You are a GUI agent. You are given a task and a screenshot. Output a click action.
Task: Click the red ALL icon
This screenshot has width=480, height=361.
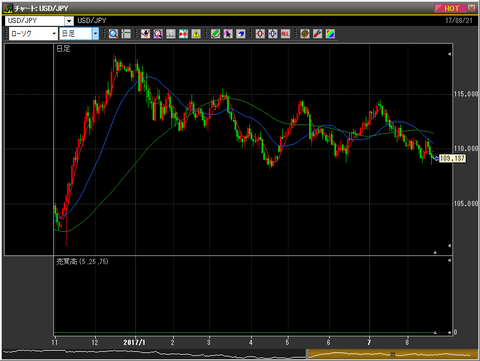[x=285, y=34]
